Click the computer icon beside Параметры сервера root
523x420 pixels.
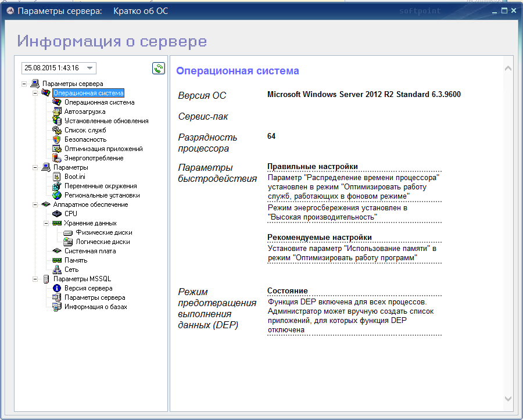click(x=35, y=83)
